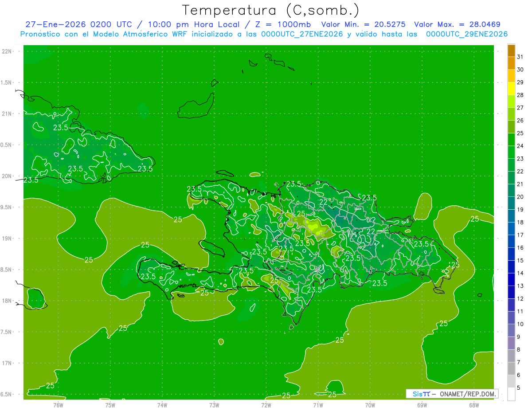Click the 73W longitude axis label
Viewport: 532px width, 411px height.
[x=214, y=405]
